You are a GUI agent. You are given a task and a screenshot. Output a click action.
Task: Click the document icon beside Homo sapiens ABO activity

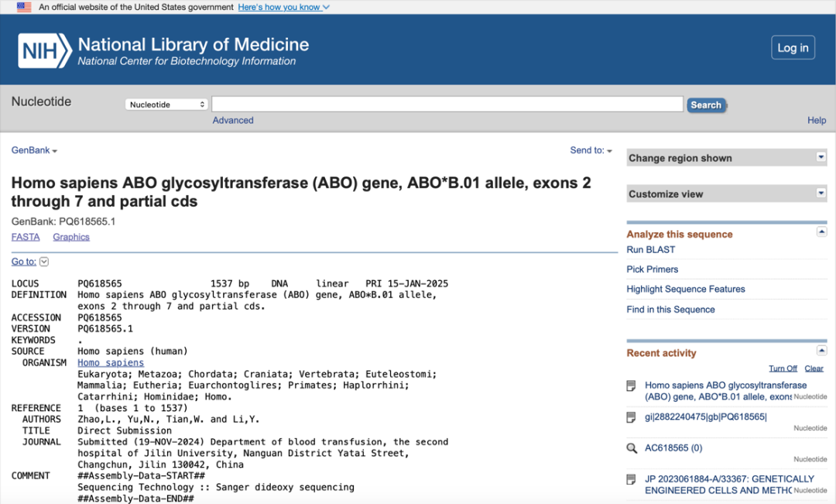[x=632, y=386]
